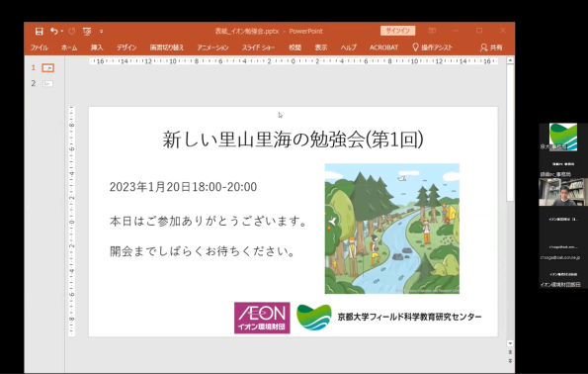Open the 表示 tab
588x374 pixels.
coord(321,47)
